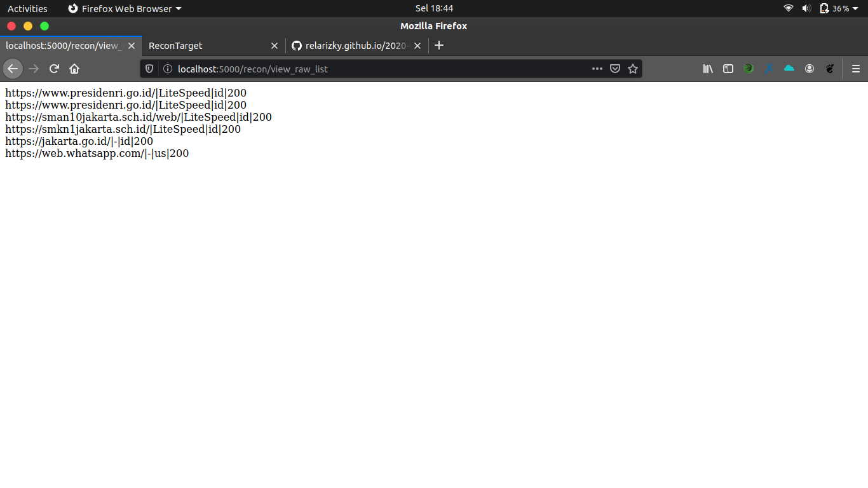This screenshot has width=868, height=488.
Task: Click the sman10jakarta.sch.id/web line
Action: point(139,117)
